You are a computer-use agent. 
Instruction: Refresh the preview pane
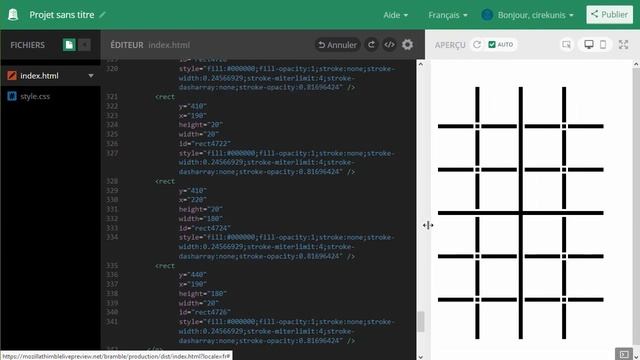coord(477,44)
